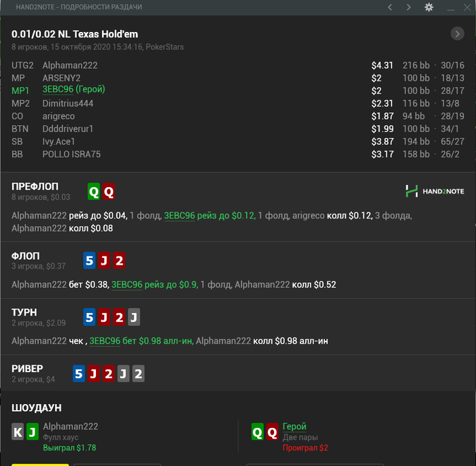Click the MP1 hero position label
476x466 pixels.
[20, 91]
